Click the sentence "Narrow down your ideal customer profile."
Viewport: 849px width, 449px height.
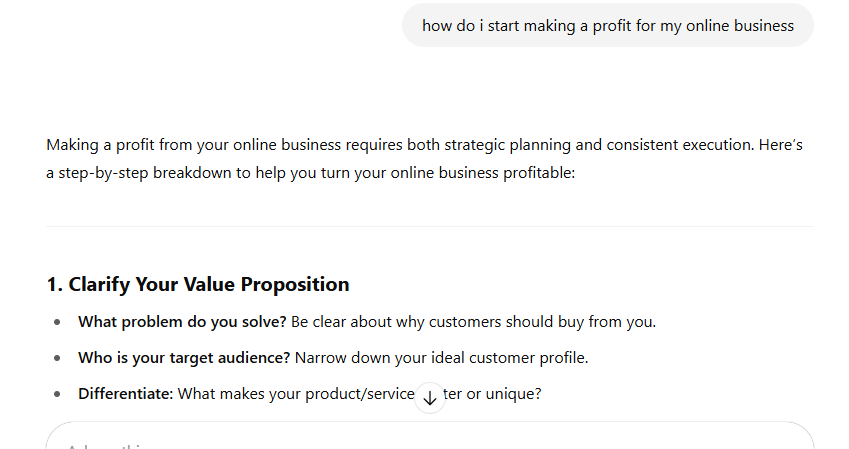pyautogui.click(x=441, y=358)
